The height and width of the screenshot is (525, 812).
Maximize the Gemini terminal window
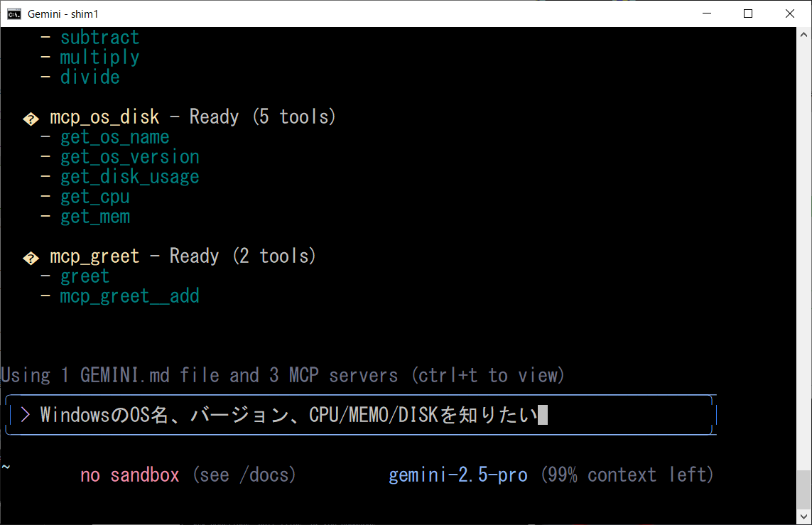[748, 13]
